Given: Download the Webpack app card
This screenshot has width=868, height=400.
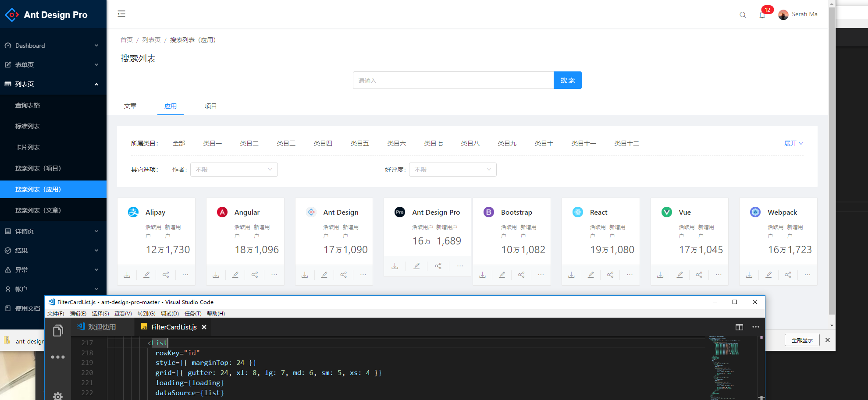Looking at the screenshot, I should 749,275.
